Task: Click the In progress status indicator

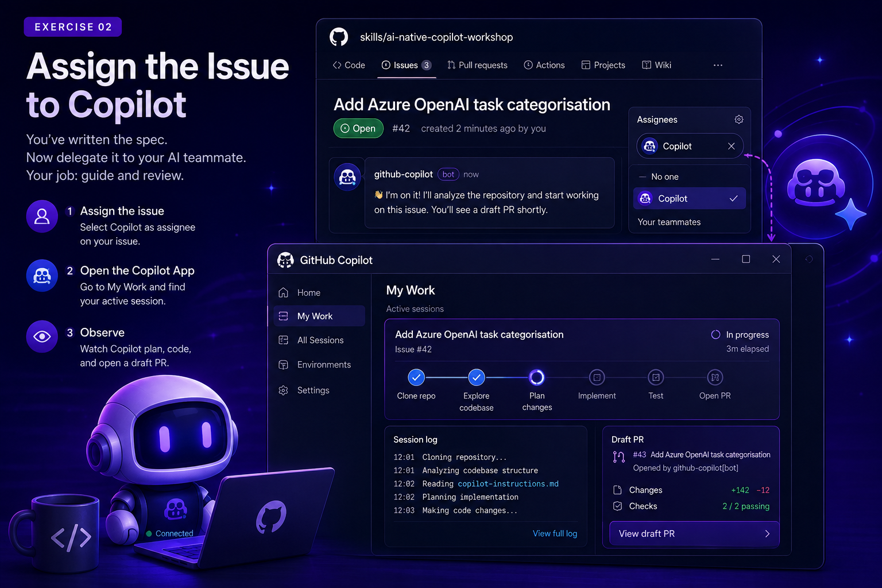Action: click(x=740, y=335)
